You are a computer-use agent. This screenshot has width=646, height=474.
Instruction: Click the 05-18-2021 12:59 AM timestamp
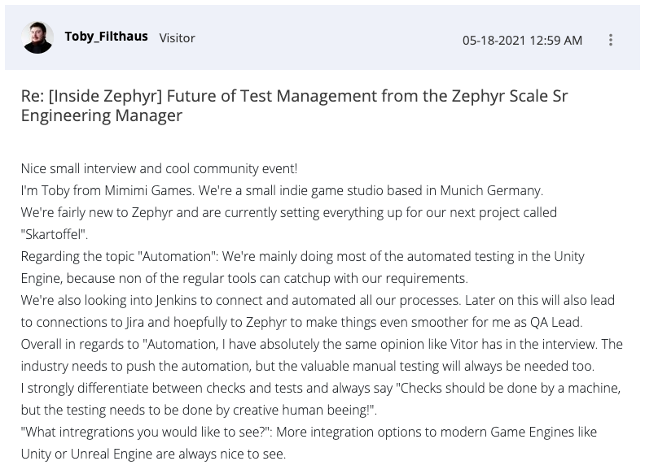522,40
